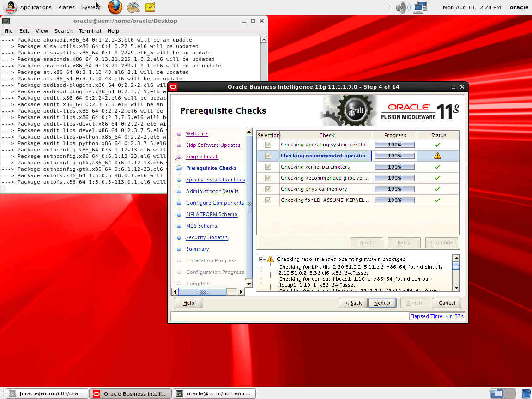Sort by the Status column header

438,135
